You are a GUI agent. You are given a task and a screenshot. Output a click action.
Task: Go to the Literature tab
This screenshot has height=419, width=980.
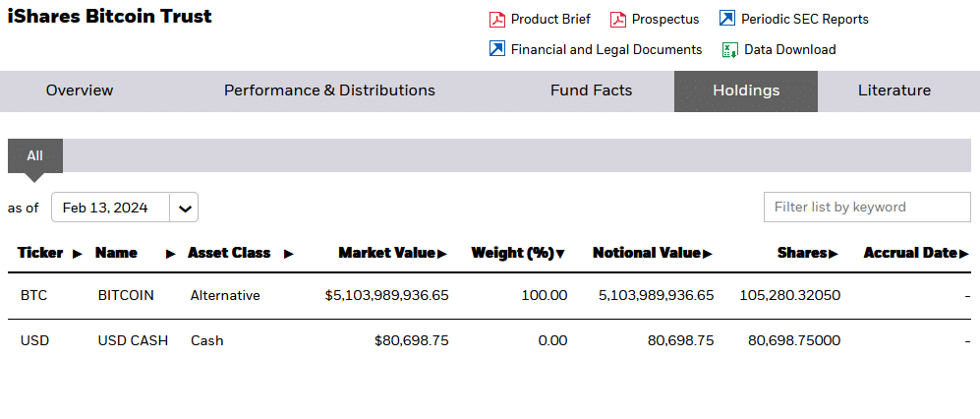894,90
